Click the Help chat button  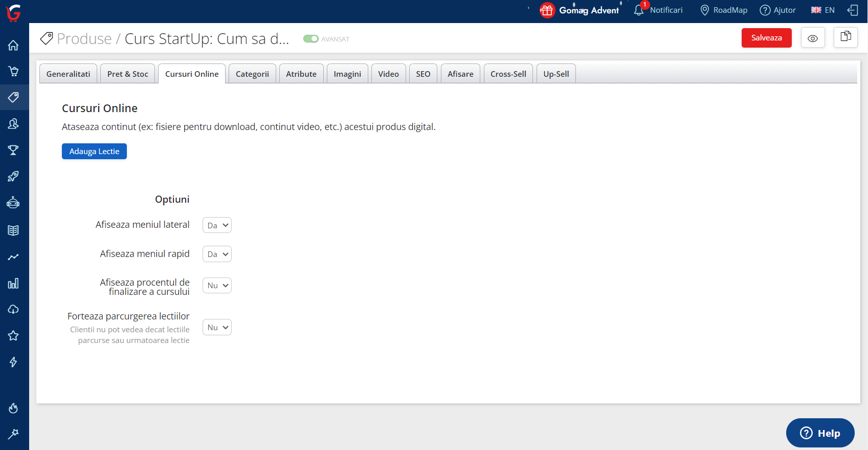pyautogui.click(x=820, y=433)
